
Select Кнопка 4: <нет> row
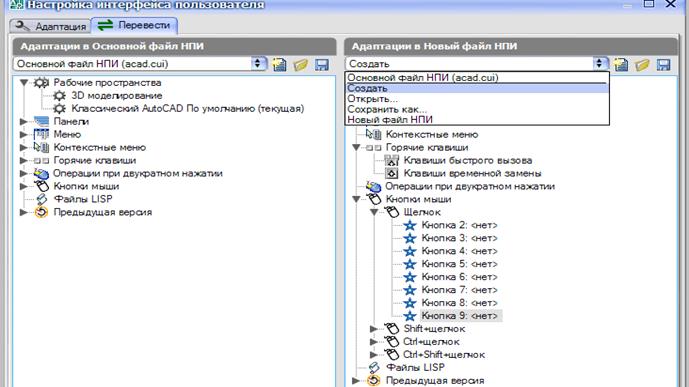click(x=459, y=251)
